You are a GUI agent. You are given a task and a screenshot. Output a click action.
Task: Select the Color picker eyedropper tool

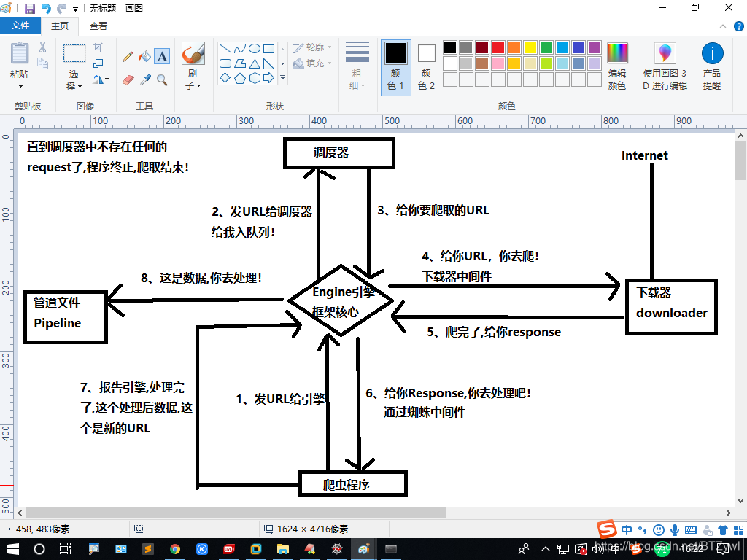pos(145,79)
